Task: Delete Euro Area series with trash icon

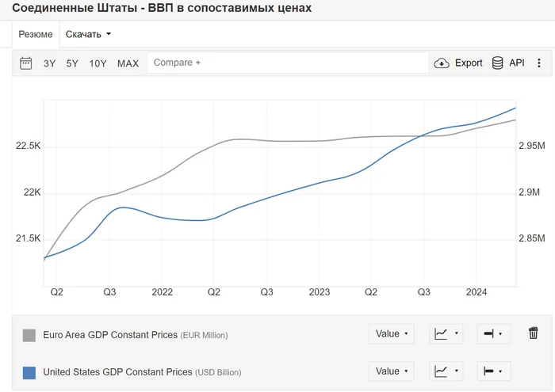Action: pos(533,333)
